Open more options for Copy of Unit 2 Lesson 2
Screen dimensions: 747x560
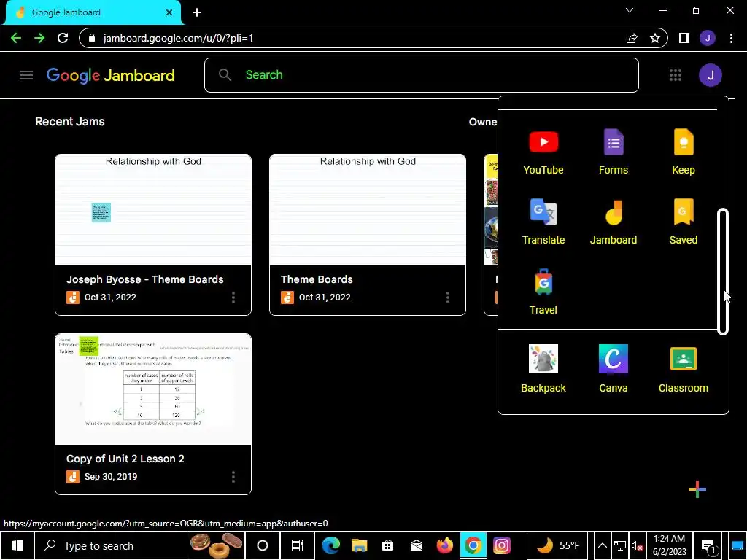pyautogui.click(x=233, y=477)
